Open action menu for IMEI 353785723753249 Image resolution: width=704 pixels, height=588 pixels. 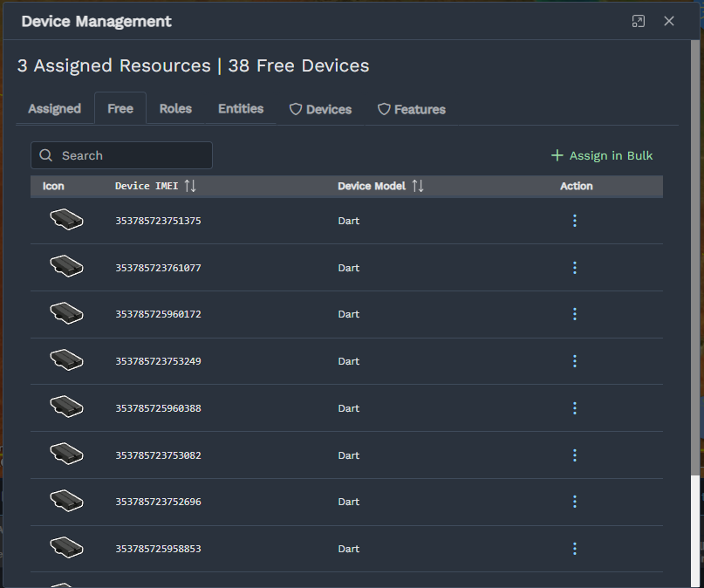575,361
